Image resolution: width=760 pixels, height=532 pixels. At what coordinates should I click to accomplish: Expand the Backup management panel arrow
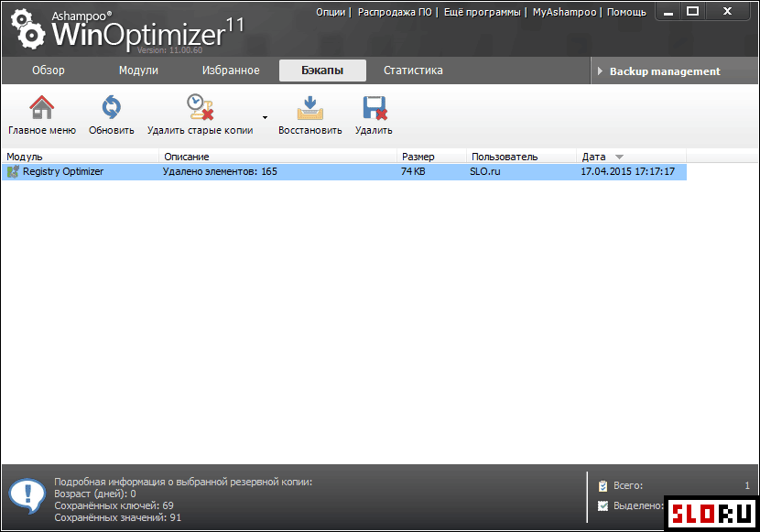(x=600, y=71)
